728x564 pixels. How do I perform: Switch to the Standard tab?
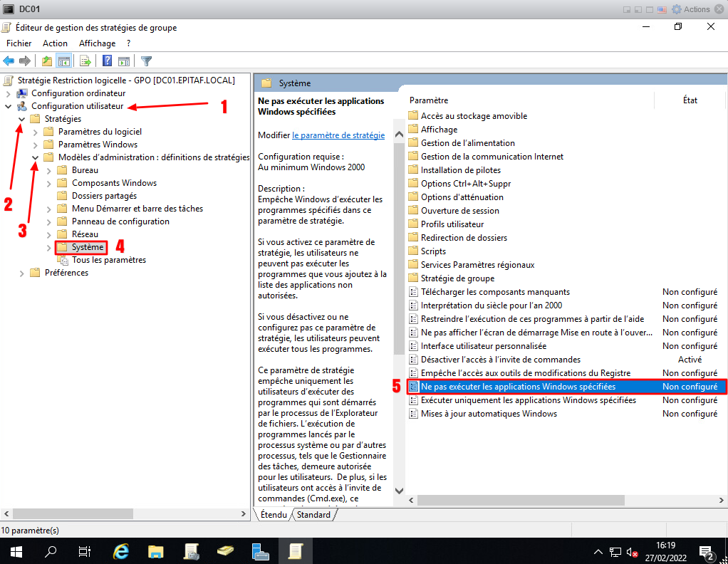314,515
